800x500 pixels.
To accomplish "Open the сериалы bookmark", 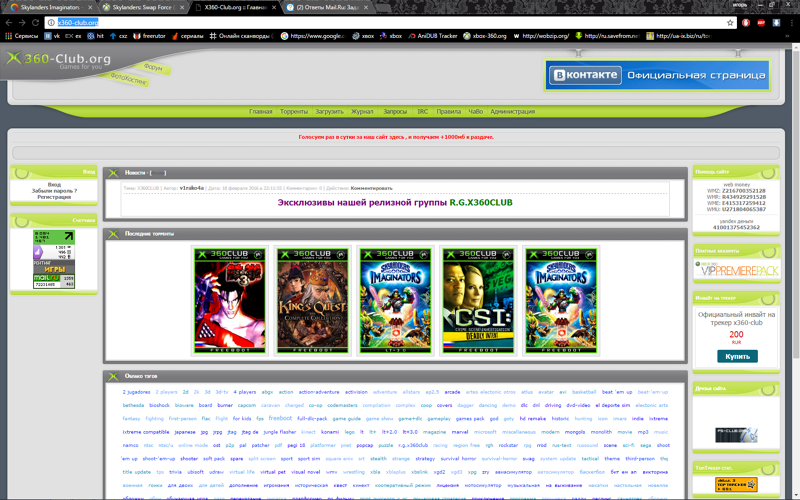I will pyautogui.click(x=188, y=36).
